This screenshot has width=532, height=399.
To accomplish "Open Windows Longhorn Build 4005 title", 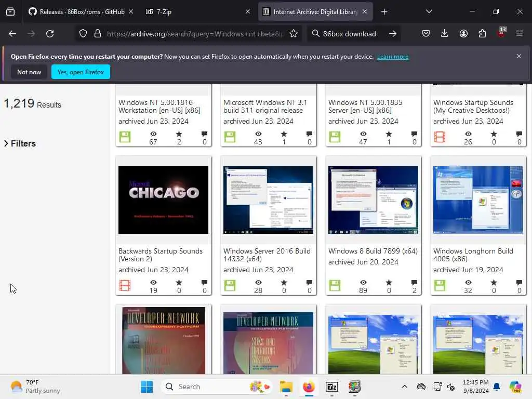I will pos(473,255).
